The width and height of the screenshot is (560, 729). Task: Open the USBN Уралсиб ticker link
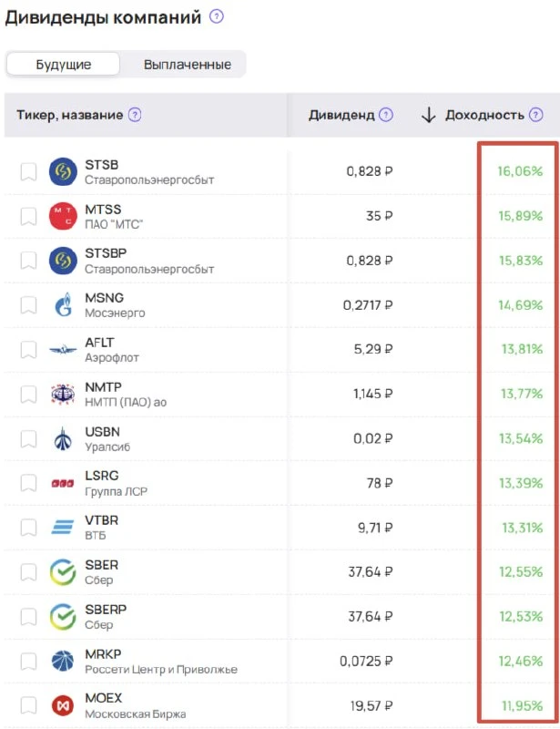click(107, 439)
